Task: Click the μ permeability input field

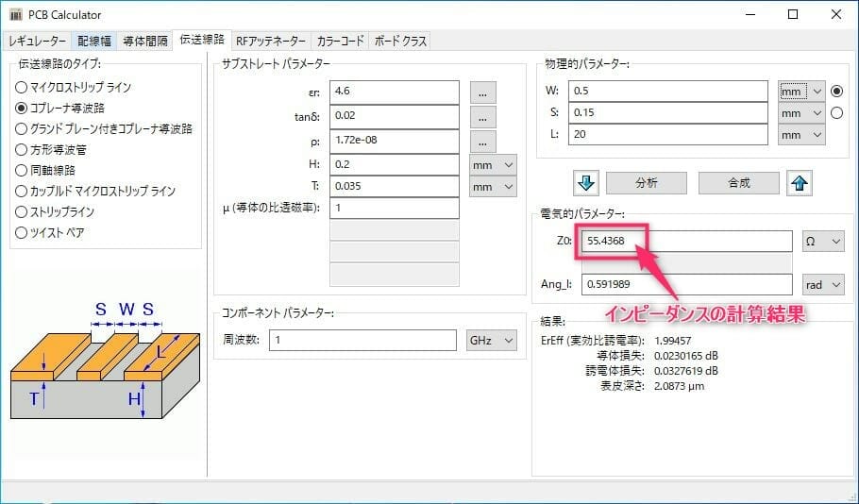Action: (395, 209)
